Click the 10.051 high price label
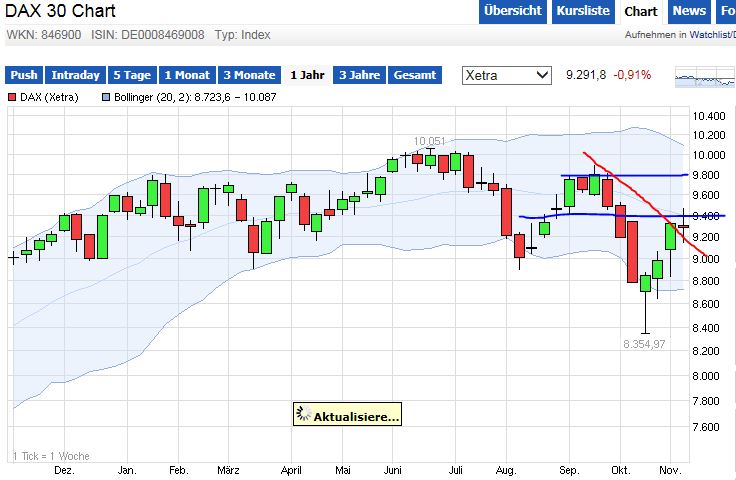Image resolution: width=736 pixels, height=480 pixels. (431, 141)
